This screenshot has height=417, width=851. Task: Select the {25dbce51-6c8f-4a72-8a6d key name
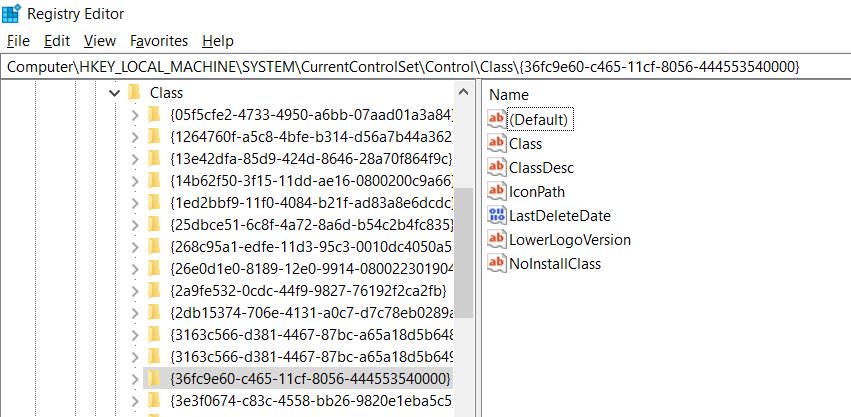(311, 225)
